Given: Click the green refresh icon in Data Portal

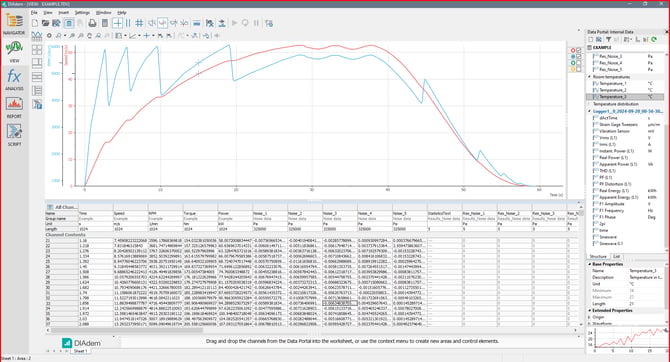Looking at the screenshot, I should click(x=654, y=39).
